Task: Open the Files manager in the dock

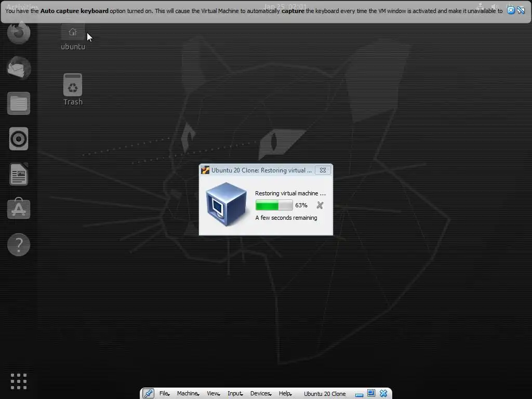Action: 19,103
